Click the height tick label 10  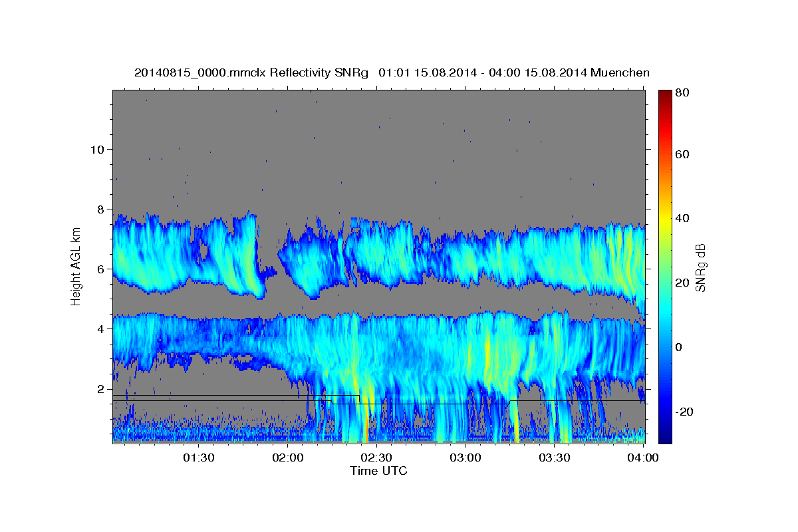(x=98, y=149)
